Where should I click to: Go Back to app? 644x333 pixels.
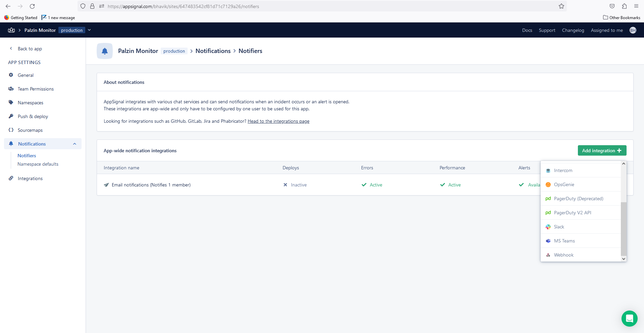30,49
